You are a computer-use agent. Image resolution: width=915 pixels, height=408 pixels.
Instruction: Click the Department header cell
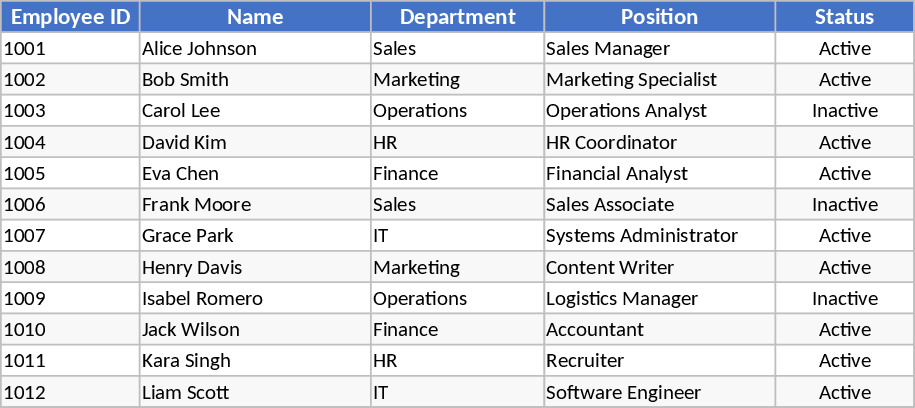point(457,17)
